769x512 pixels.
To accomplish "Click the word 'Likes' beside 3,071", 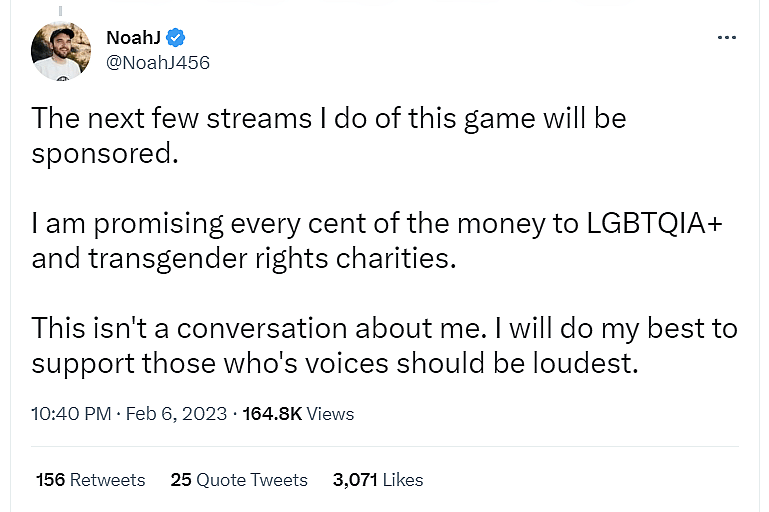I will click(401, 480).
